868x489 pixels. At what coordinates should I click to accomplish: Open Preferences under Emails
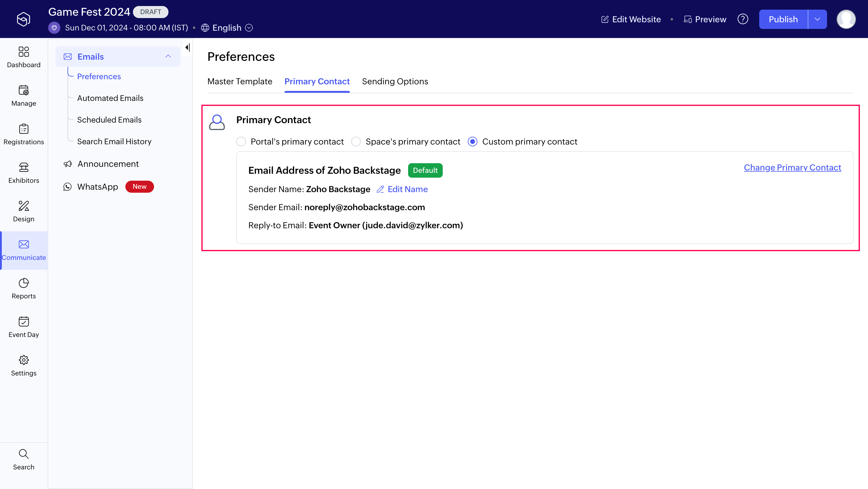coord(99,76)
